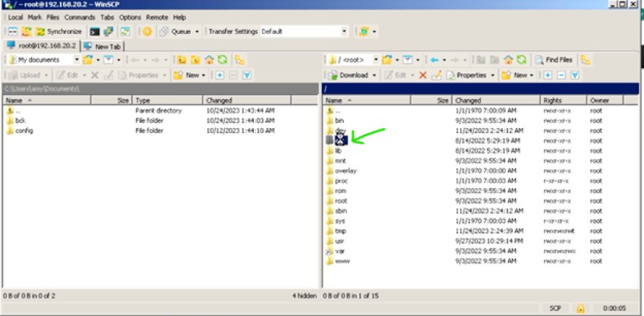This screenshot has width=644, height=316.
Task: Open the New Tab tab
Action: 103,47
